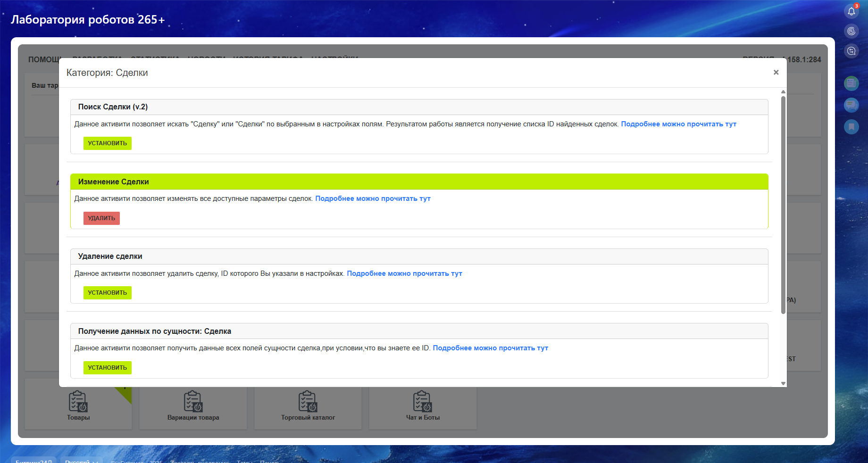Open the Вариации товара category icon
The height and width of the screenshot is (463, 868).
[193, 401]
